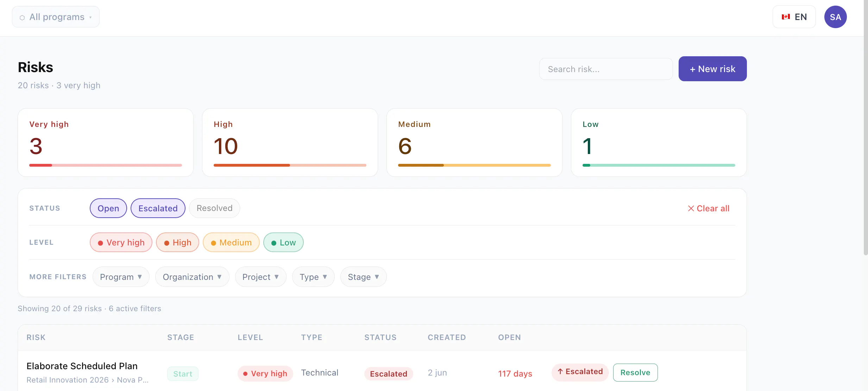Screen dimensions: 868x391
Task: Select the Very high summary card
Action: click(x=106, y=142)
